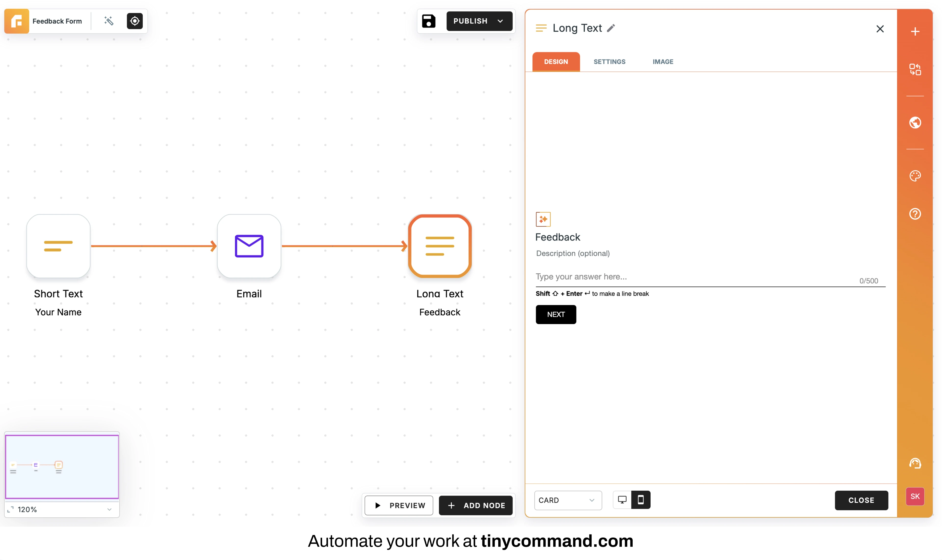
Task: Expand the 120% zoom level dropdown
Action: [x=109, y=509]
